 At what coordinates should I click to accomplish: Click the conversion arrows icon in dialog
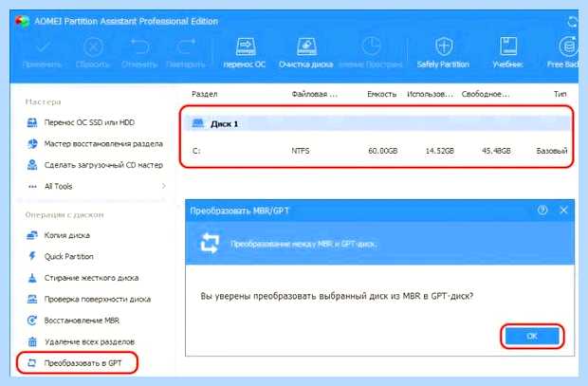coord(210,243)
